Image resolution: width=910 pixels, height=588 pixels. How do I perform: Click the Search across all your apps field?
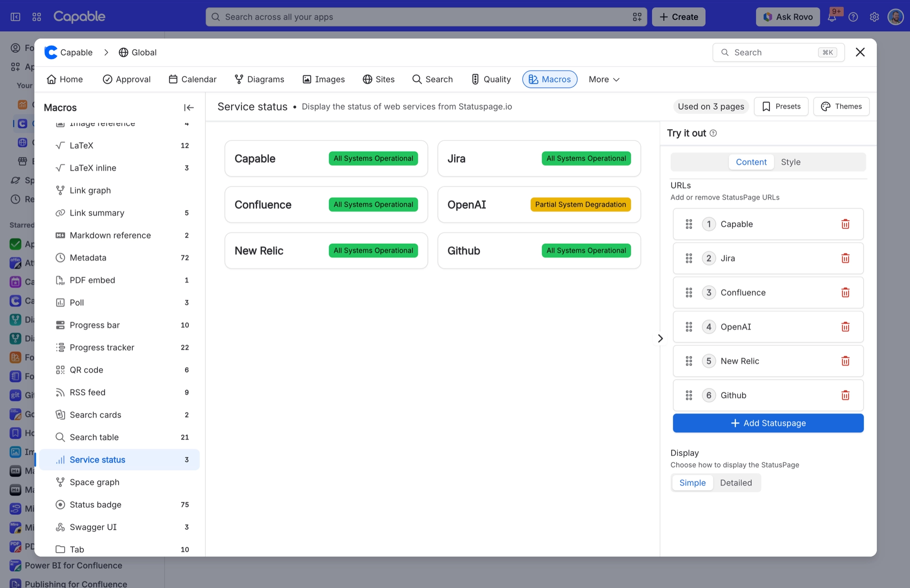[426, 17]
